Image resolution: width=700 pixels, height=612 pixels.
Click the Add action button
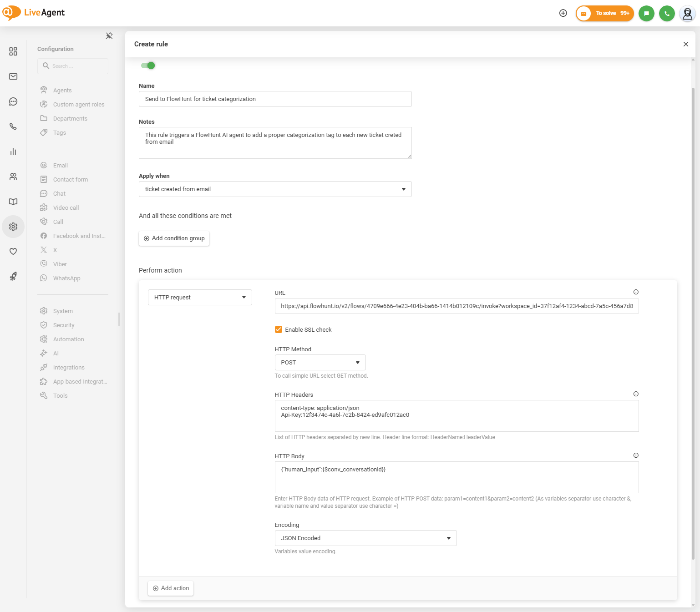click(x=171, y=588)
